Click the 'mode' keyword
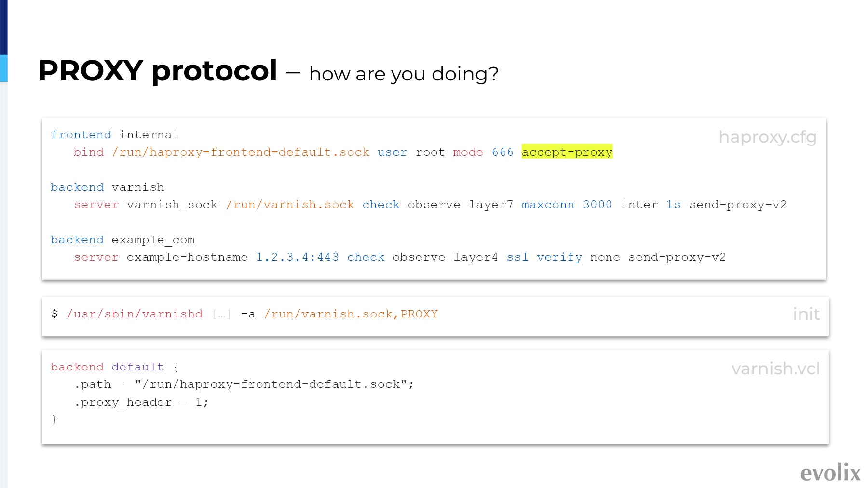This screenshot has width=868, height=488. coord(468,152)
